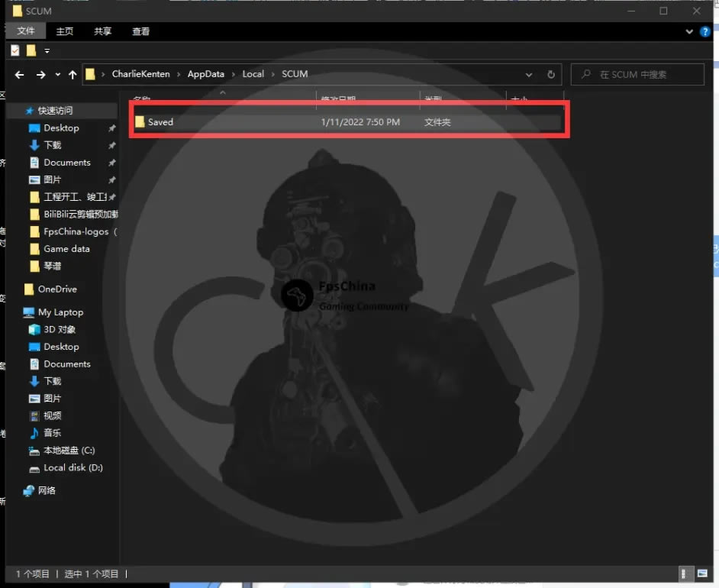Open the 文件 menu tab

click(x=26, y=31)
